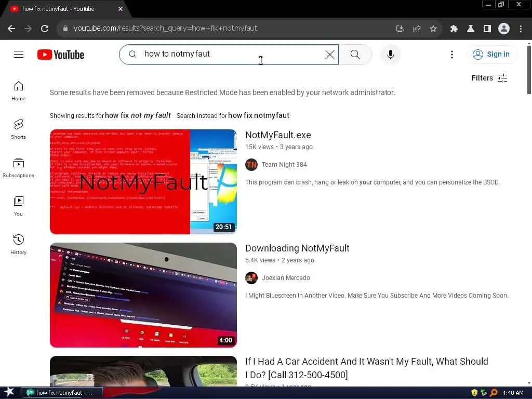532x399 pixels.
Task: Open the Extensions puzzle icon
Action: click(454, 29)
